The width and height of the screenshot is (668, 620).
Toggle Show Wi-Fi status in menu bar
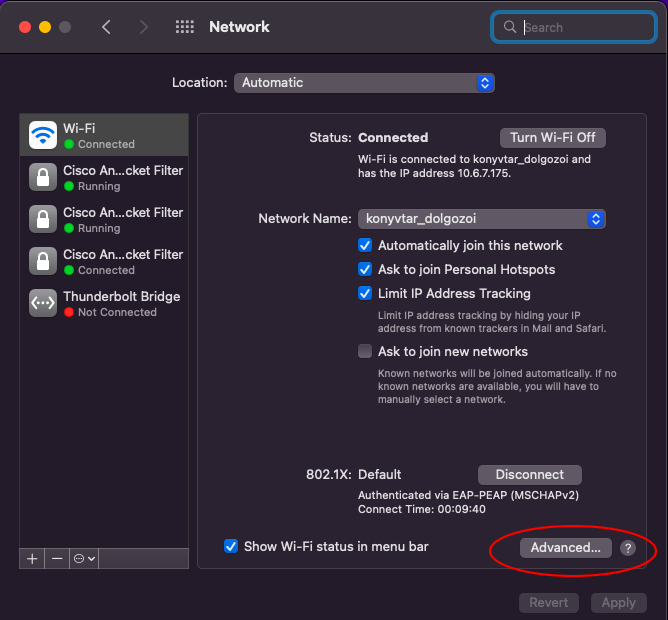click(231, 546)
